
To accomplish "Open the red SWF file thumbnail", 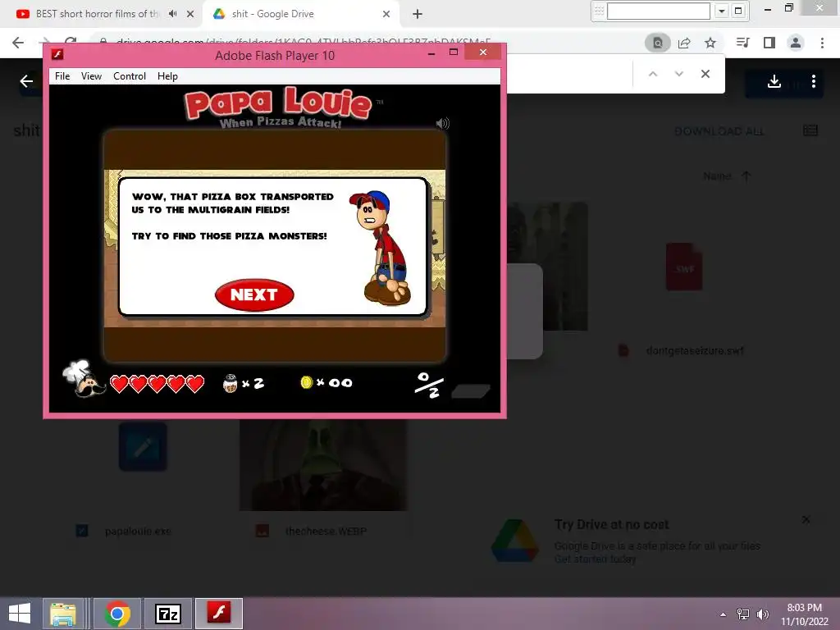I will click(684, 267).
